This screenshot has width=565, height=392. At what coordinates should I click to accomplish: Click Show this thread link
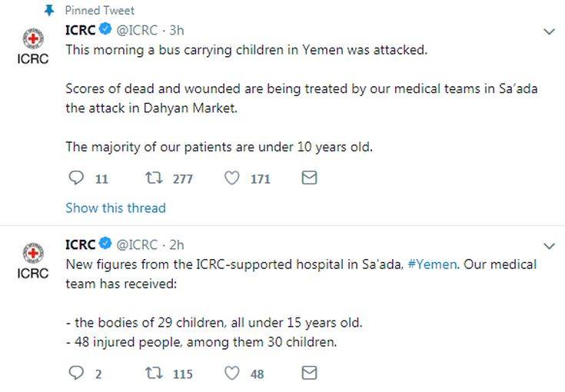[115, 208]
